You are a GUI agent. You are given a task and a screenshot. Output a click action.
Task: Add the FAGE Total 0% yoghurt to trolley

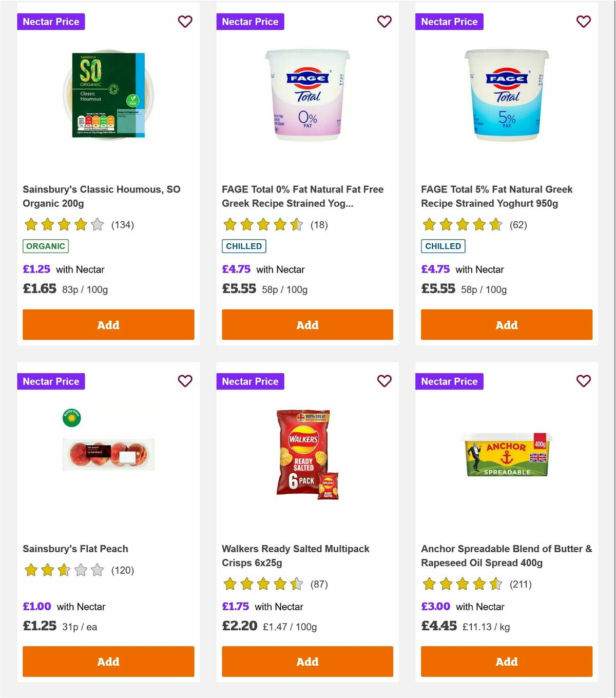307,325
